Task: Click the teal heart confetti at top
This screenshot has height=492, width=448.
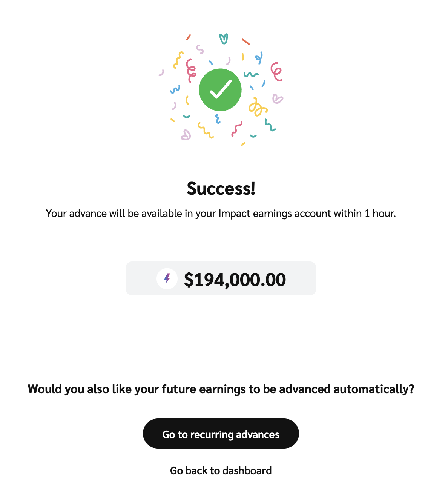Action: (x=224, y=38)
